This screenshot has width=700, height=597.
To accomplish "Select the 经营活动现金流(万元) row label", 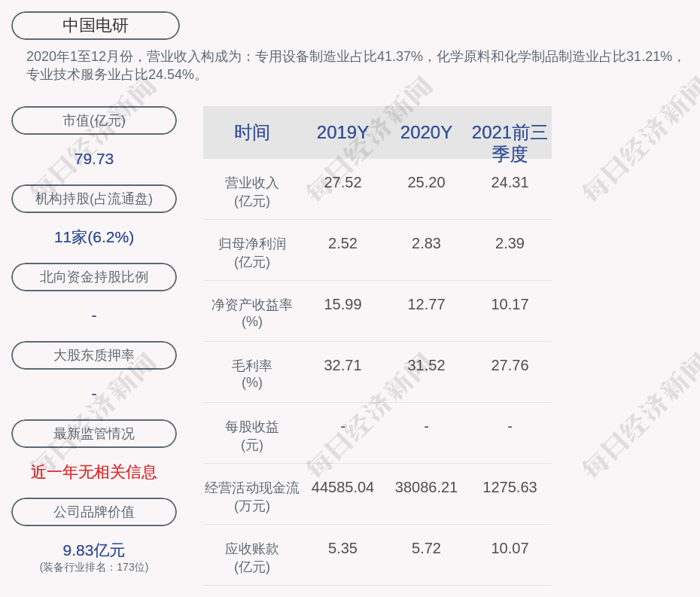I will pyautogui.click(x=252, y=497).
